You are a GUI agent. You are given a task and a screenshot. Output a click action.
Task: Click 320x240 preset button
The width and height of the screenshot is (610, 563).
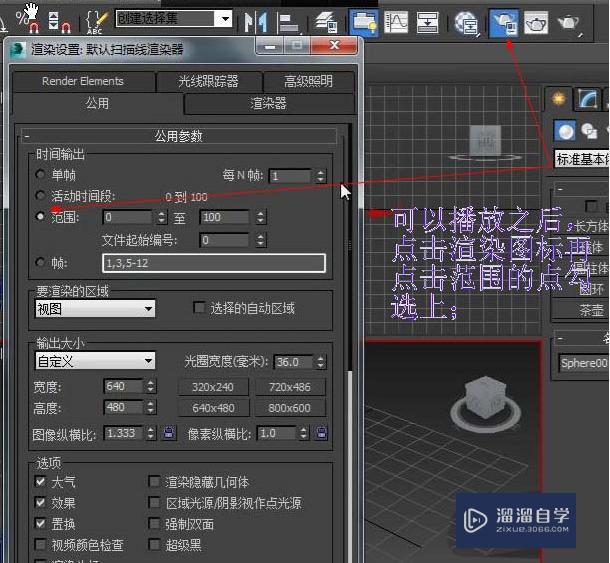point(213,387)
